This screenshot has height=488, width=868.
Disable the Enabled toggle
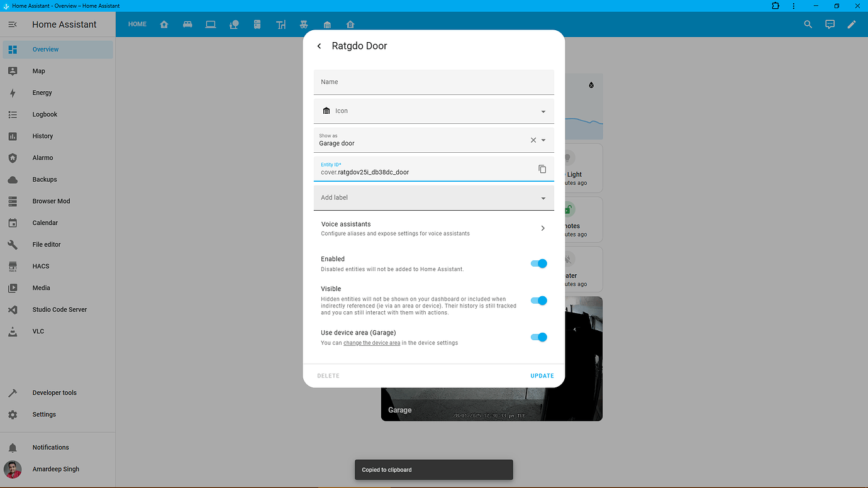[x=538, y=263]
